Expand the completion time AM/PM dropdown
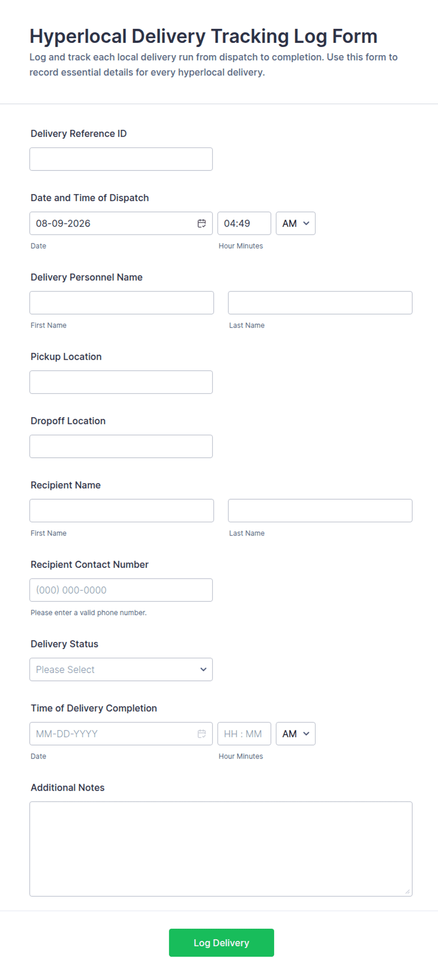This screenshot has width=438, height=980. point(296,734)
